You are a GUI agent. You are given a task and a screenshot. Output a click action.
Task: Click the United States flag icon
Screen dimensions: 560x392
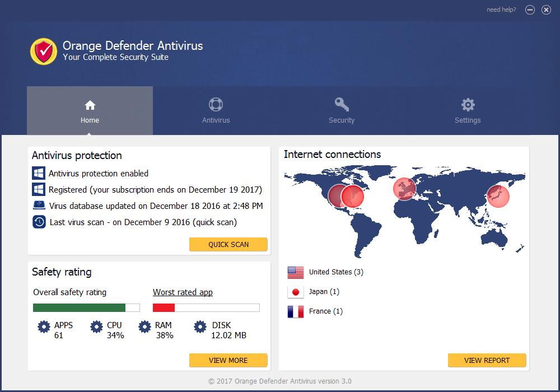[295, 272]
